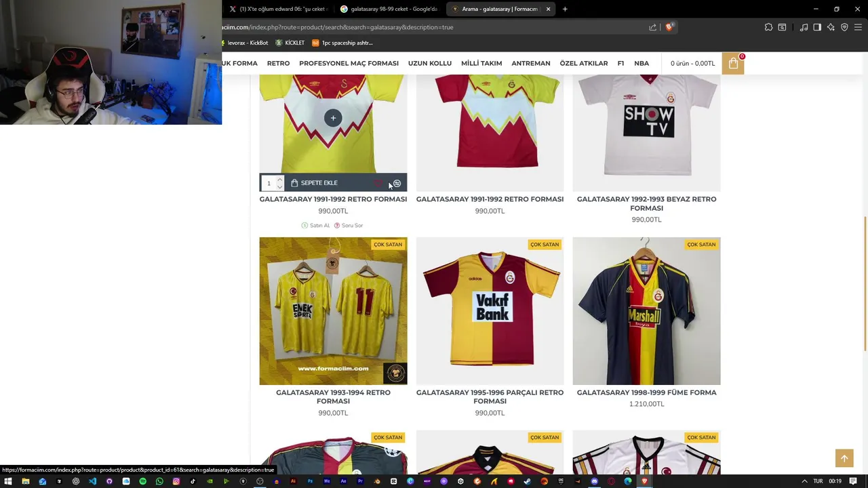Open Spotify from the taskbar
Screen dimensions: 868x488
click(x=142, y=481)
